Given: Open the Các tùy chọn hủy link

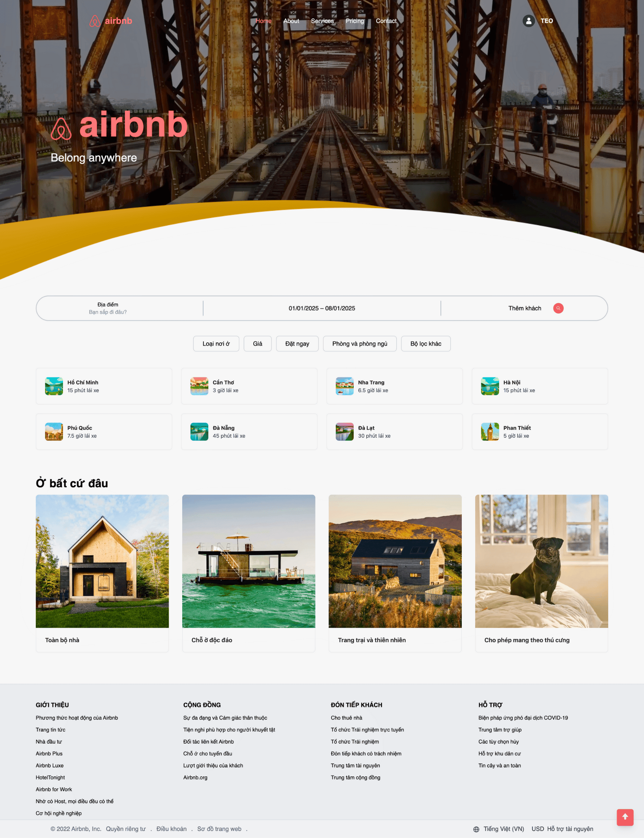Looking at the screenshot, I should tap(498, 741).
